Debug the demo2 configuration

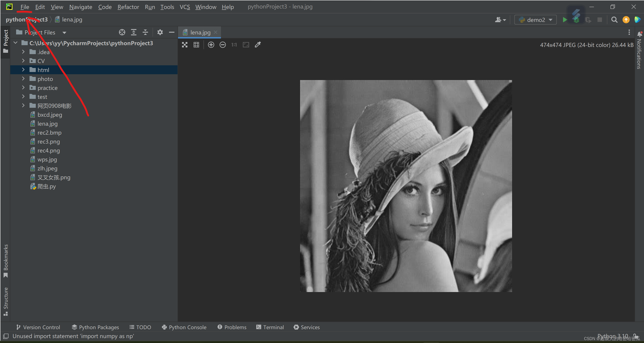tap(576, 20)
